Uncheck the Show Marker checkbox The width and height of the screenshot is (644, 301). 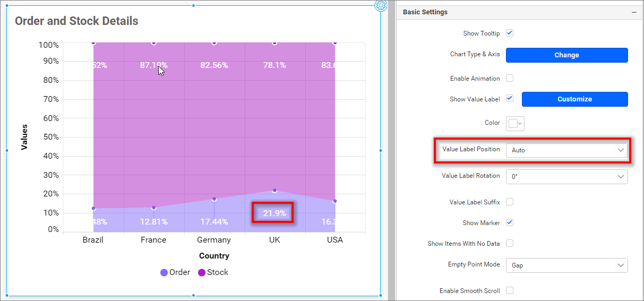[x=510, y=222]
